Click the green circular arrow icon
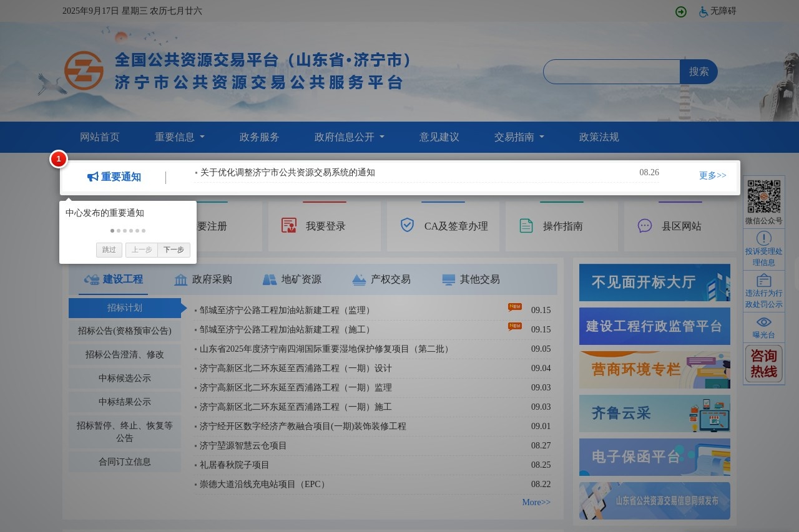Image resolution: width=799 pixels, height=532 pixels. 680,11
